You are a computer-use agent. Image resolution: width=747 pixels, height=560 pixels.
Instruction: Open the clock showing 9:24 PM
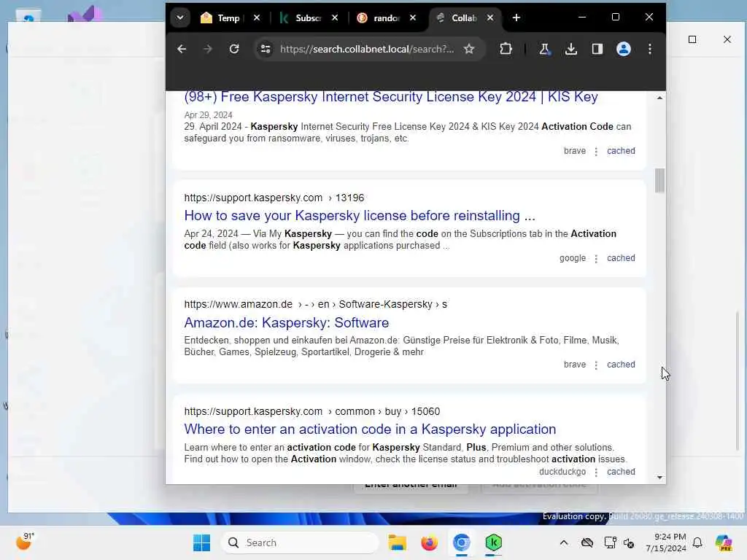[x=665, y=542]
